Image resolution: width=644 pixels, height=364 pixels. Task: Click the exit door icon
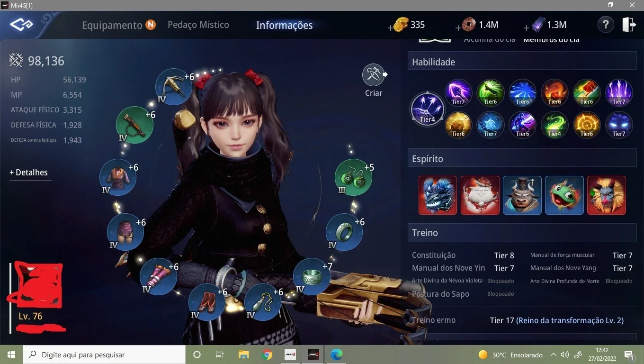629,25
